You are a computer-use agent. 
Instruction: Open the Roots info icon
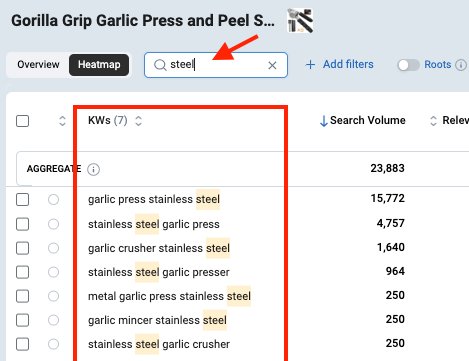click(461, 65)
